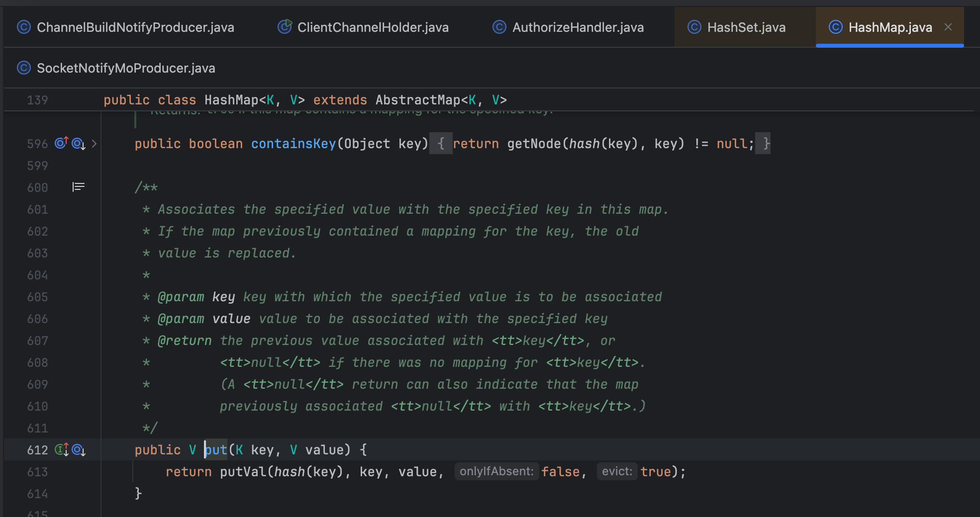Expand the folded opening brace of containsKey
This screenshot has height=517, width=980.
coord(441,144)
